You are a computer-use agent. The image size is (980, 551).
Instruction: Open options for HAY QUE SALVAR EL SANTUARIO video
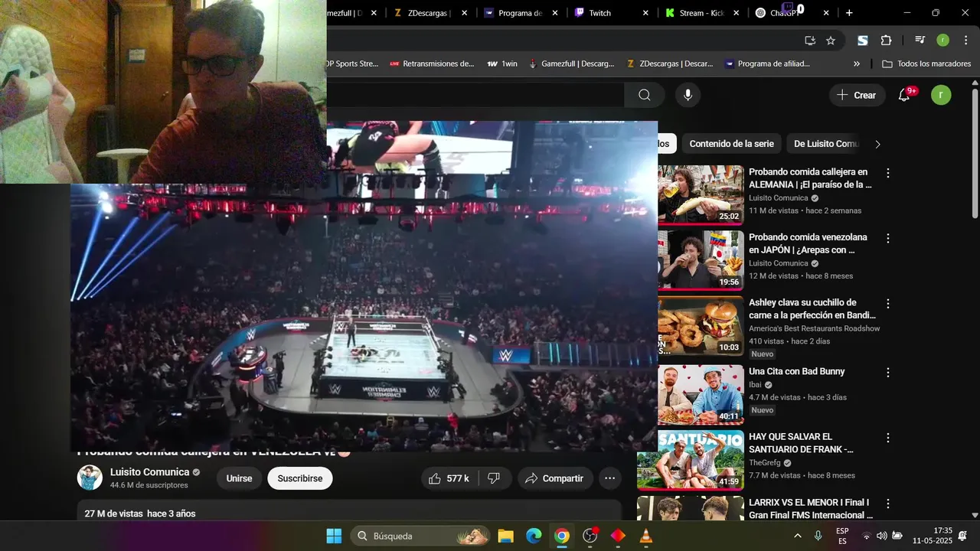click(x=888, y=439)
